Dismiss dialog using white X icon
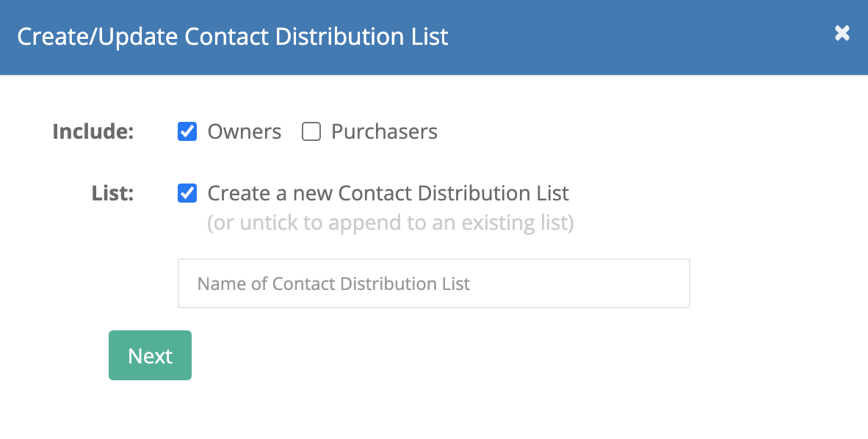Viewport: 868px width, 439px height. point(842,33)
